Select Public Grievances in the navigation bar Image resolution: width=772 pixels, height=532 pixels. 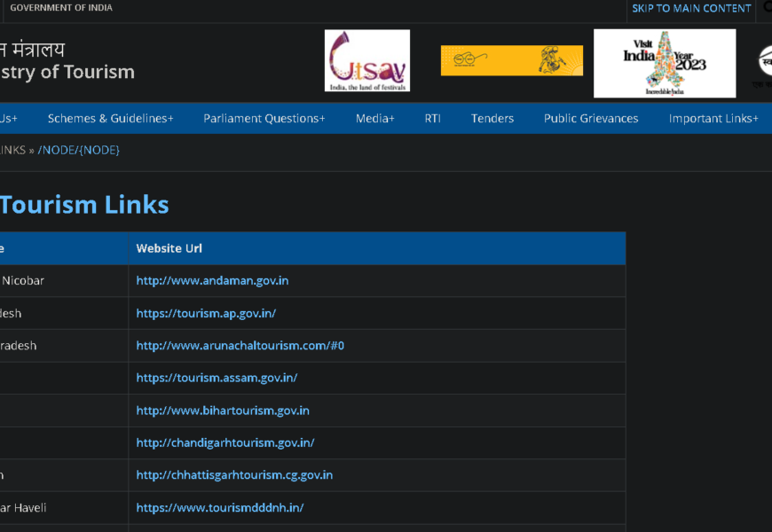pos(590,119)
